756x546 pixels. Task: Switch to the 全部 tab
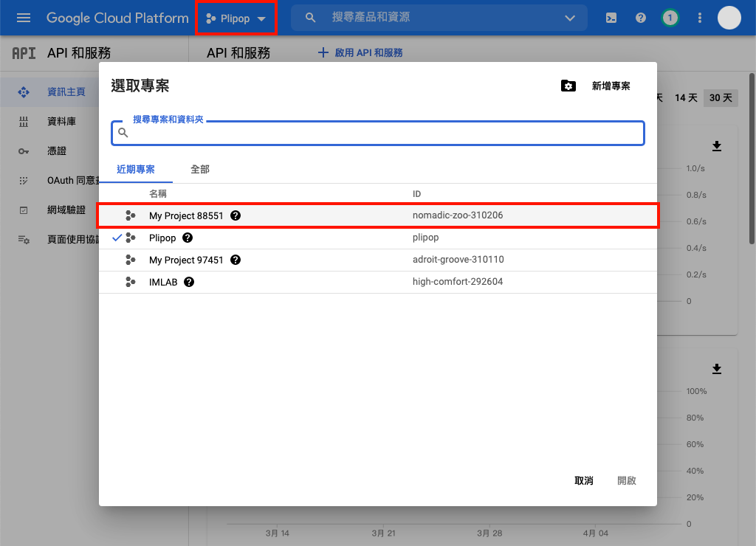coord(199,169)
